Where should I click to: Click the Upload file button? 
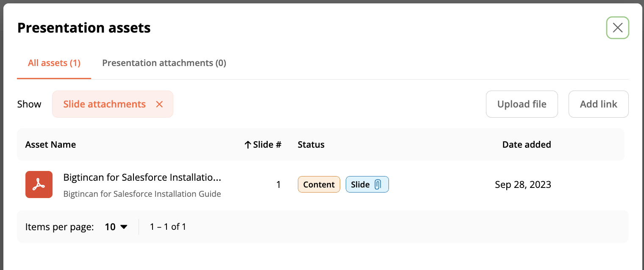522,104
